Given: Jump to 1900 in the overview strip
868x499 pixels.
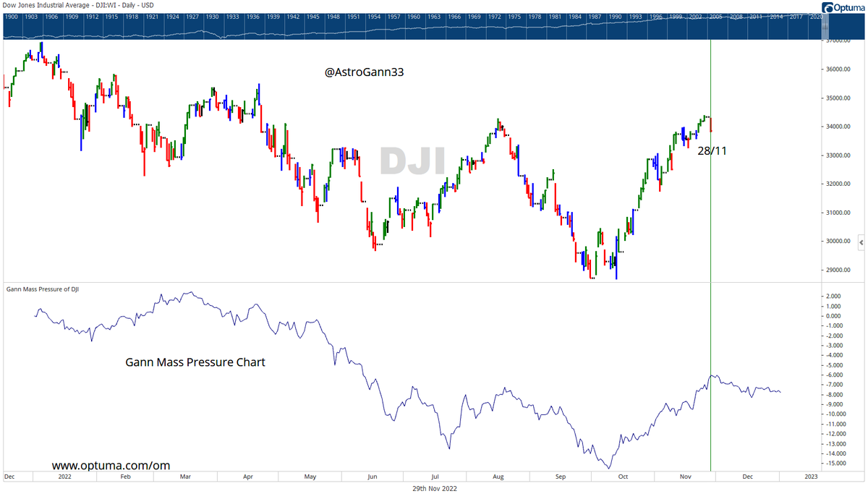Looking at the screenshot, I should (11, 16).
